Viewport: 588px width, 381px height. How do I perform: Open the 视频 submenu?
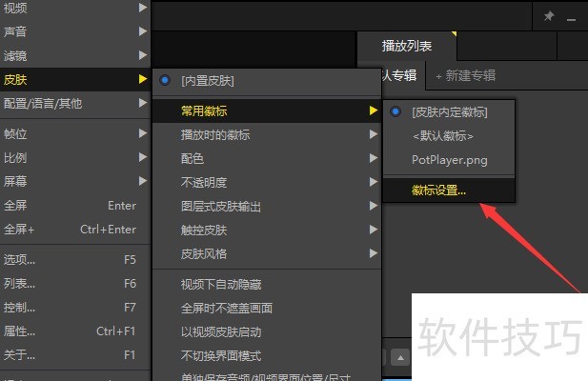click(75, 8)
